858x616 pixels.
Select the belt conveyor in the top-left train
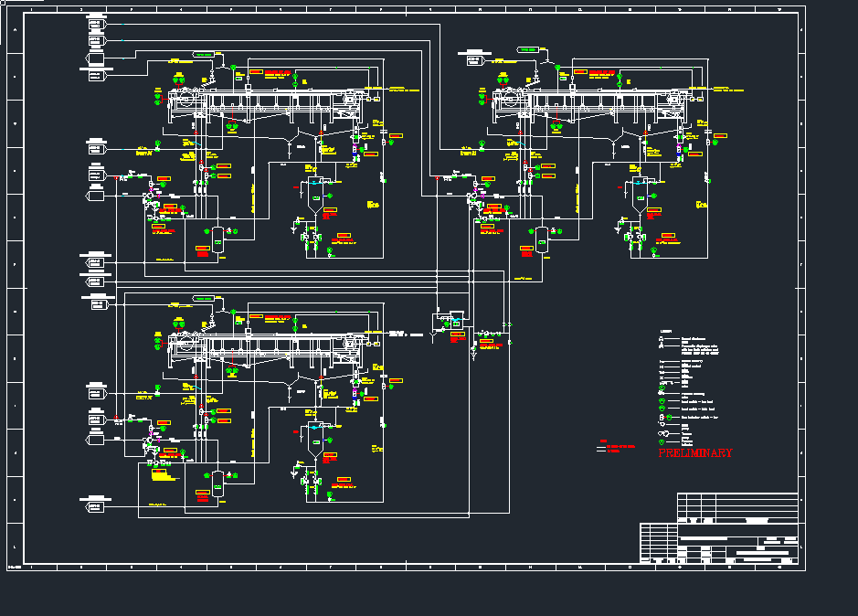point(274,101)
